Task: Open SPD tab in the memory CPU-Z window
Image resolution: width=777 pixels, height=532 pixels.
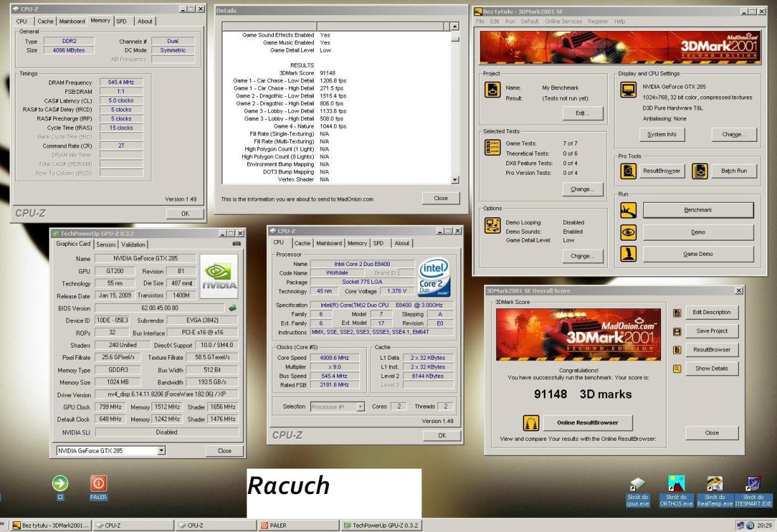Action: coord(120,21)
